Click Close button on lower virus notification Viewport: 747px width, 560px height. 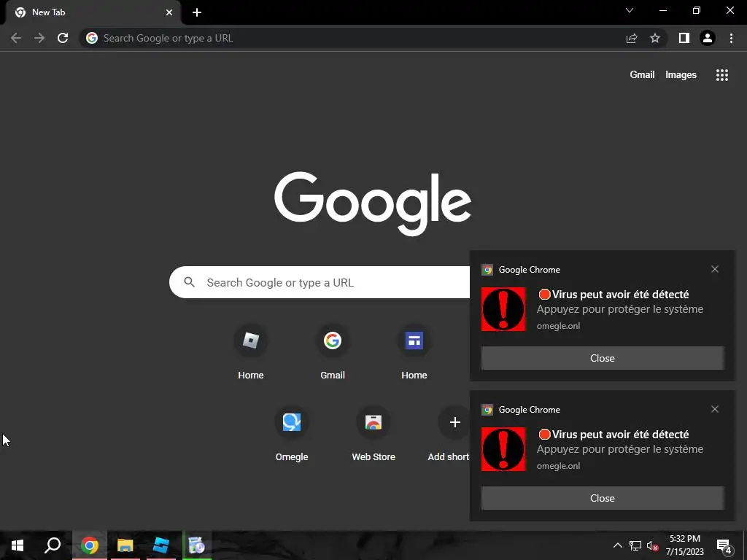tap(603, 498)
